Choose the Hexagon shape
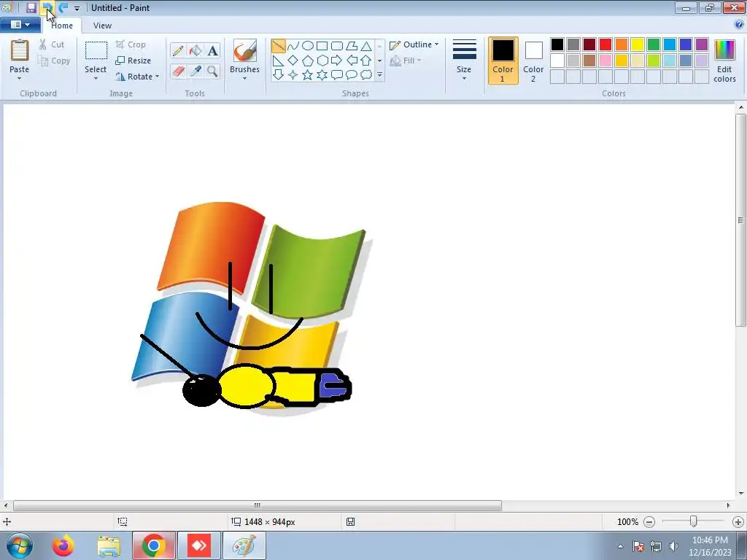747x560 pixels. (x=322, y=61)
